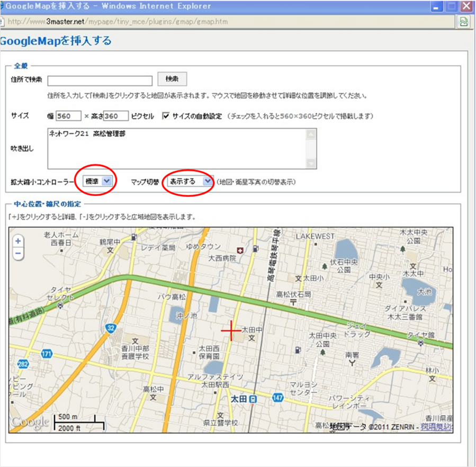The width and height of the screenshot is (476, 467).
Task: Click the 県立聾学校 label on map
Action: pyautogui.click(x=220, y=423)
